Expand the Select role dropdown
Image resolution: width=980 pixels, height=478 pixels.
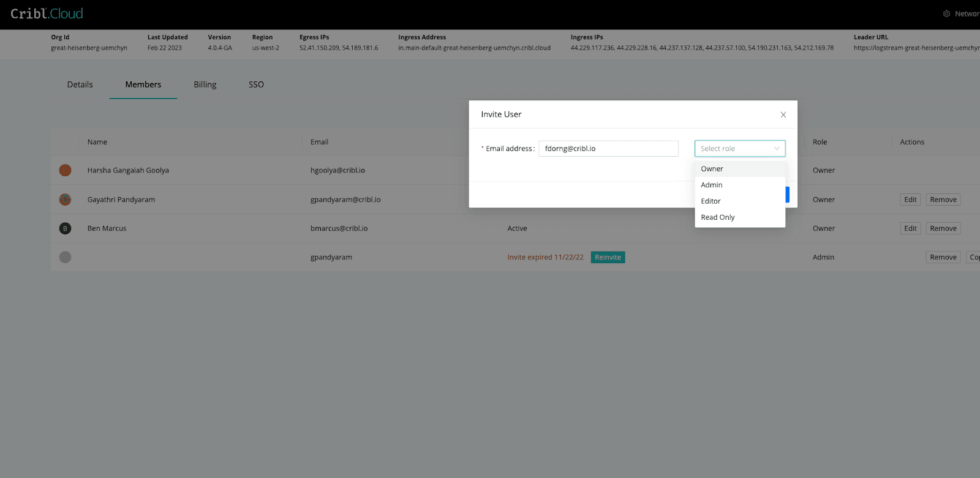tap(739, 149)
